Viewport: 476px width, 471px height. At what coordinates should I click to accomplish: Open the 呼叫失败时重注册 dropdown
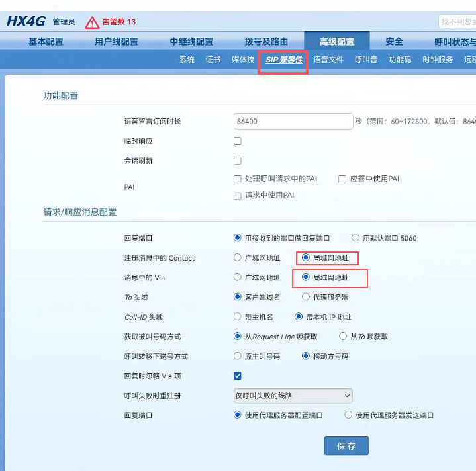pos(293,396)
